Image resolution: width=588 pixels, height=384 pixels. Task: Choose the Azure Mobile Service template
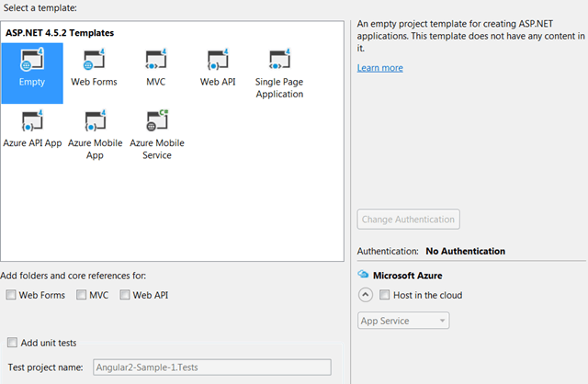156,123
